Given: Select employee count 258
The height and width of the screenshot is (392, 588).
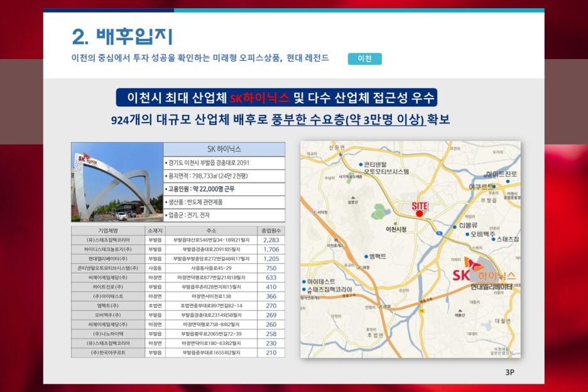Looking at the screenshot, I should pyautogui.click(x=271, y=334).
